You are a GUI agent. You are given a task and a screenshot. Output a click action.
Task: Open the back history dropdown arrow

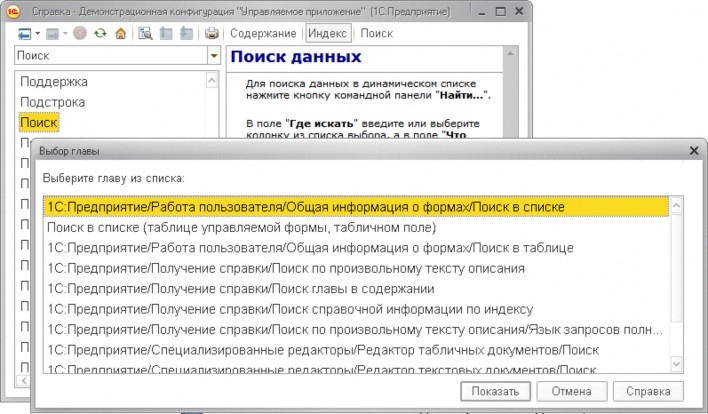point(37,34)
